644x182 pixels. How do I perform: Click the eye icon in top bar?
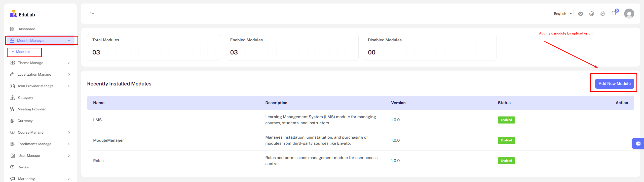point(580,14)
